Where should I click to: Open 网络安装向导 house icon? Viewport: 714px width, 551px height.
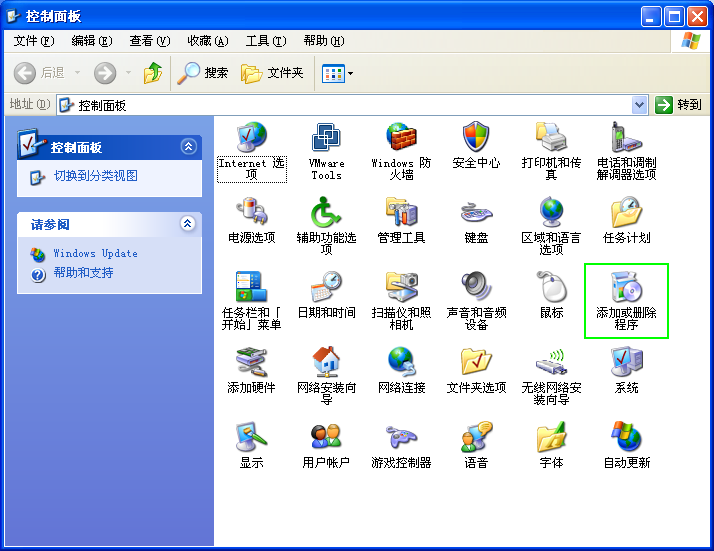326,362
